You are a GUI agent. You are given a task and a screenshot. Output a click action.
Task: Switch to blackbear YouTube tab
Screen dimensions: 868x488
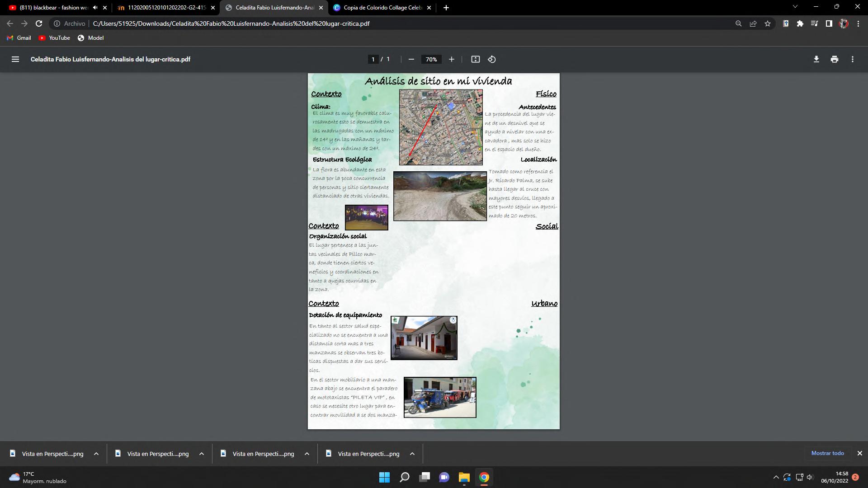pos(52,8)
